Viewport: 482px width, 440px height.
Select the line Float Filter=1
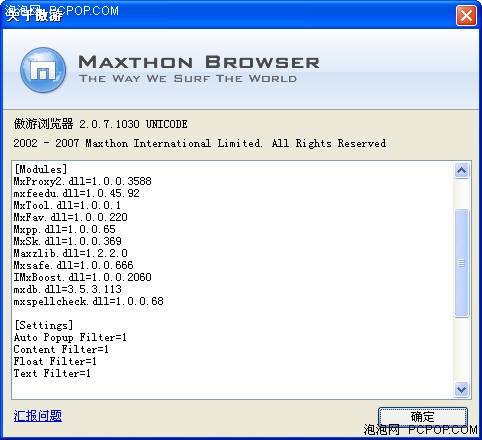(x=55, y=361)
